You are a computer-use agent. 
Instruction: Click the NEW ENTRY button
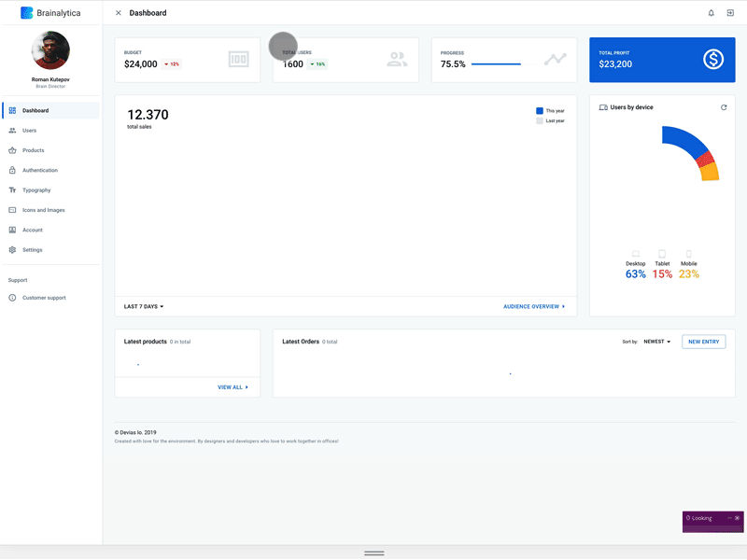click(x=703, y=341)
